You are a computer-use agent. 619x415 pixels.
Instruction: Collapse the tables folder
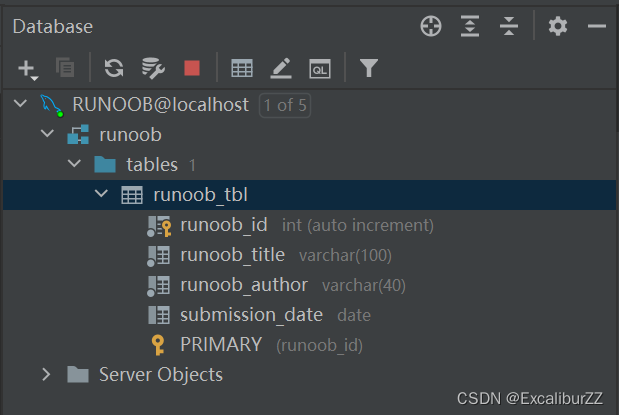point(74,163)
